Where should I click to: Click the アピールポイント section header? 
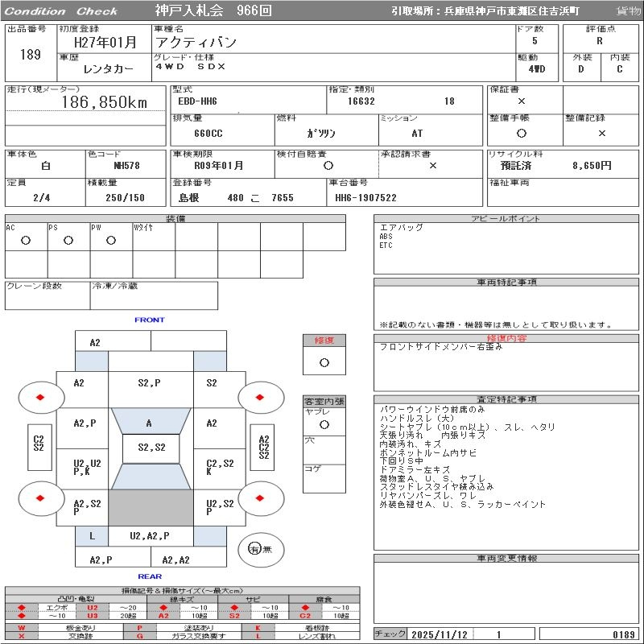pyautogui.click(x=506, y=219)
